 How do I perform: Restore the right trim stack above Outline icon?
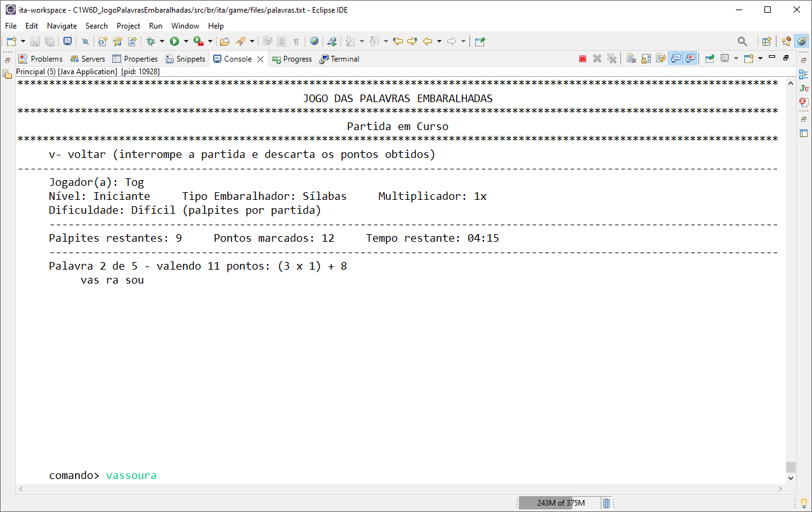[804, 61]
